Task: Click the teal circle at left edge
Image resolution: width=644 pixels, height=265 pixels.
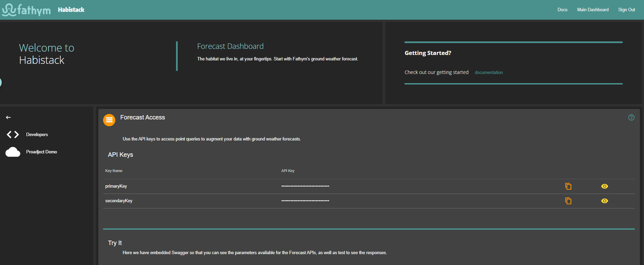Action: point(1,82)
